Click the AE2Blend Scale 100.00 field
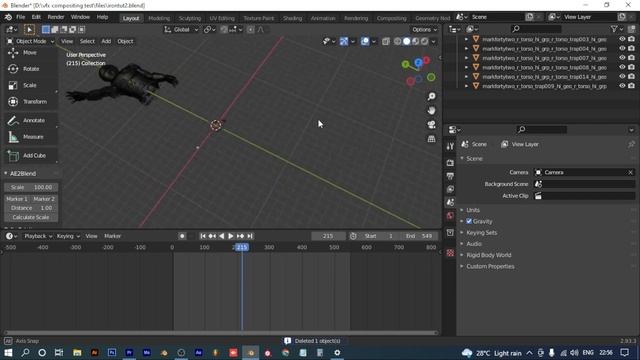Screen dimensions: 640x360 [31, 187]
